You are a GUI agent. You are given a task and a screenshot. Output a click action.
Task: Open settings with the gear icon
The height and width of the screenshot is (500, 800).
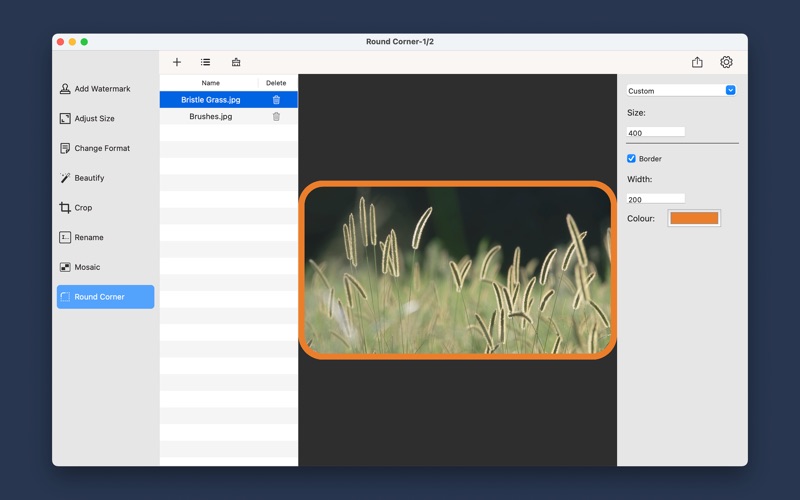point(726,62)
